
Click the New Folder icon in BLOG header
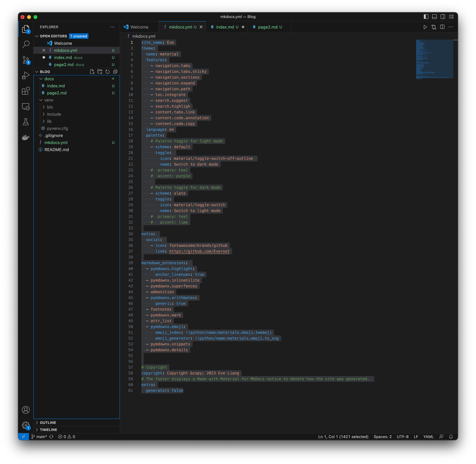point(100,72)
